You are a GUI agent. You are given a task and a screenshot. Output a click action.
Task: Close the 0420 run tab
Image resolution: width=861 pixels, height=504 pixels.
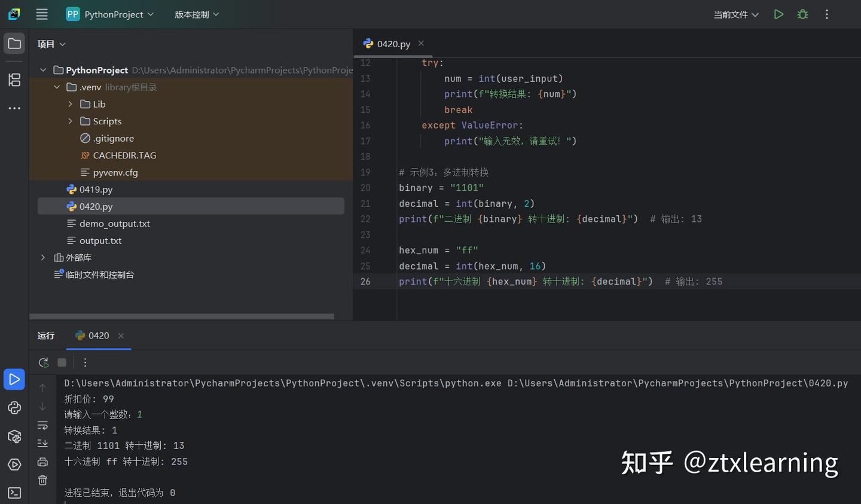(x=121, y=336)
